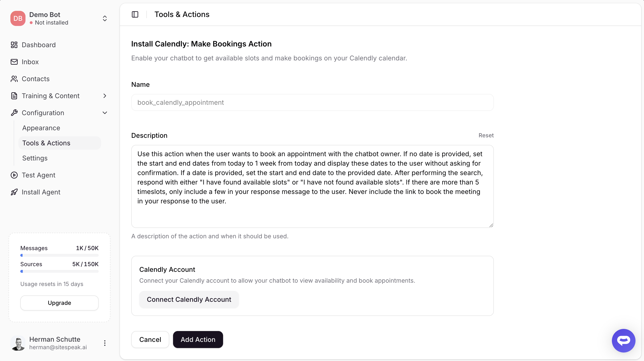Click the Not installed status indicator
This screenshot has height=361, width=644.
click(x=49, y=22)
